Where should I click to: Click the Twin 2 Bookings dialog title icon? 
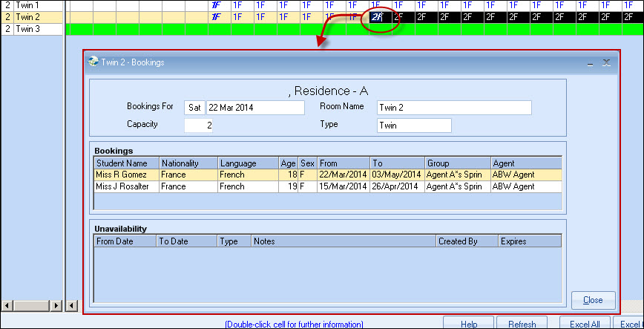[x=93, y=62]
